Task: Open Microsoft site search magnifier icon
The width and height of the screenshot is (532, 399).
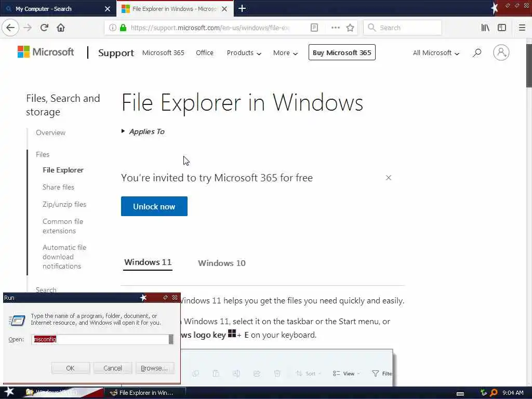Action: click(477, 52)
